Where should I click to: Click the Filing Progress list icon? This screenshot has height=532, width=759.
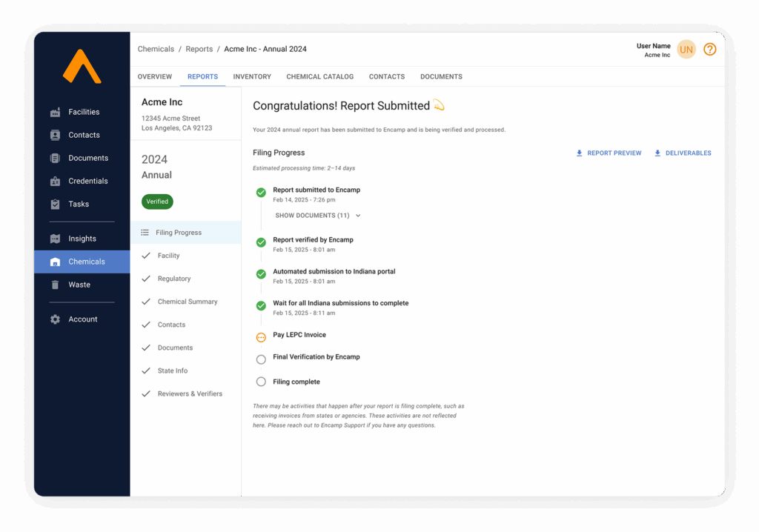pyautogui.click(x=145, y=233)
